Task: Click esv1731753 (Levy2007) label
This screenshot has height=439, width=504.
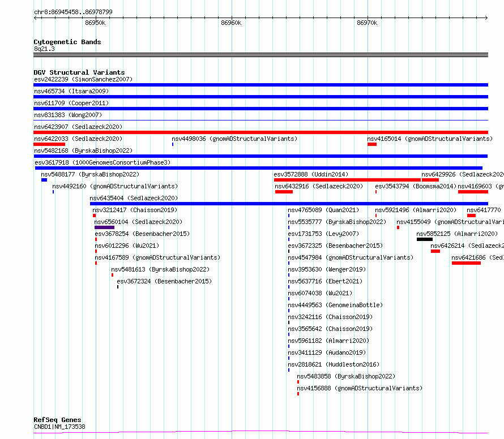Action: coord(323,234)
